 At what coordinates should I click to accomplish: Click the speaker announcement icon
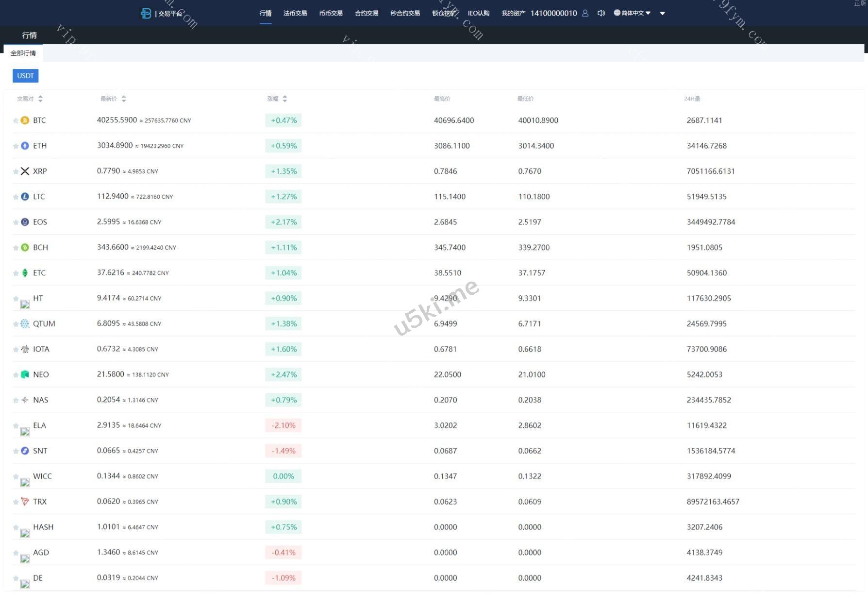point(601,13)
